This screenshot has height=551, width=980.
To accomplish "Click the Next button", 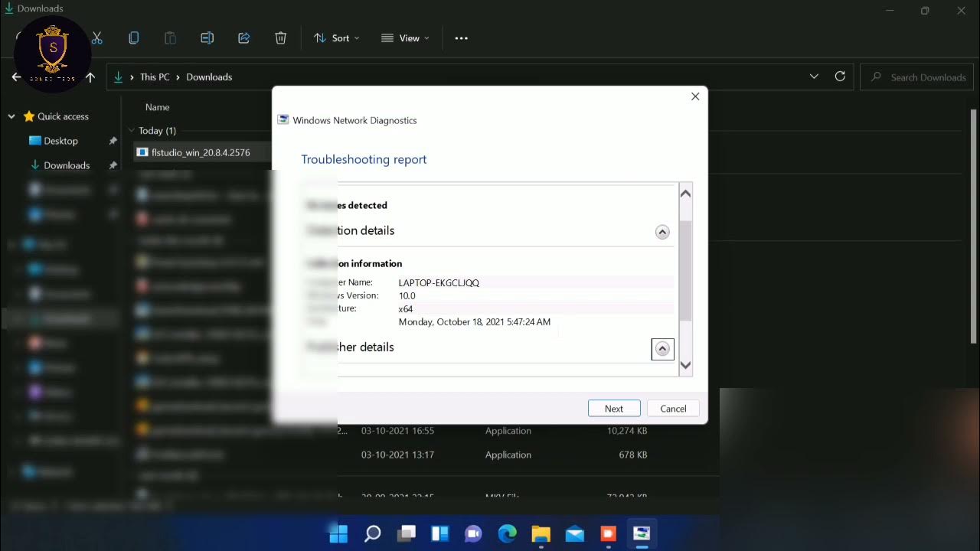I will (614, 409).
